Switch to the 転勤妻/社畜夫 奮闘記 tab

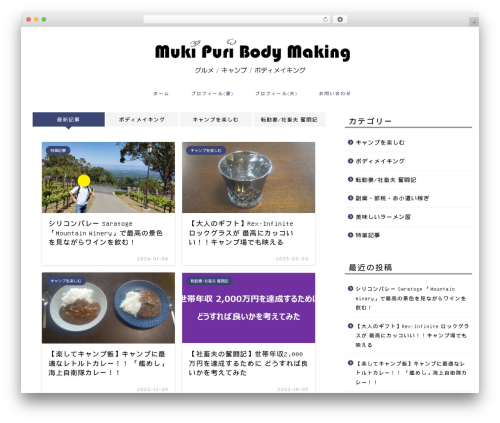(289, 119)
